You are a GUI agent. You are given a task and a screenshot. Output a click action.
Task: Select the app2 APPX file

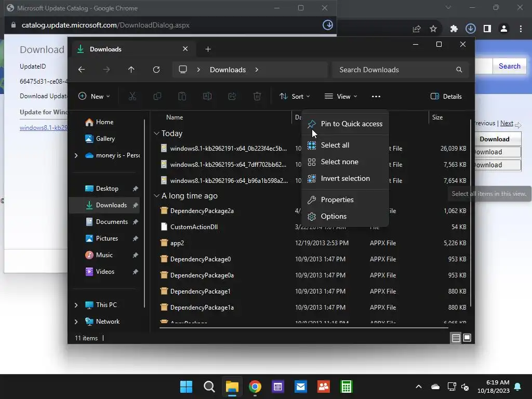point(177,243)
